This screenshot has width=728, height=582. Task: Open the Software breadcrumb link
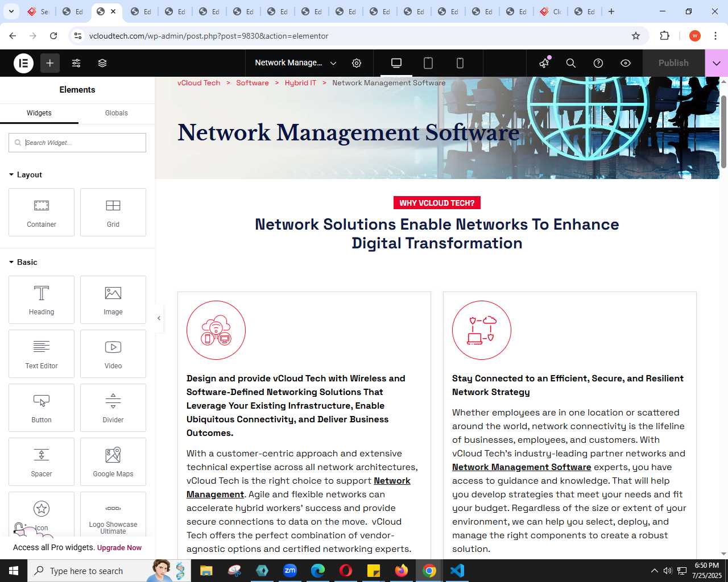point(253,83)
